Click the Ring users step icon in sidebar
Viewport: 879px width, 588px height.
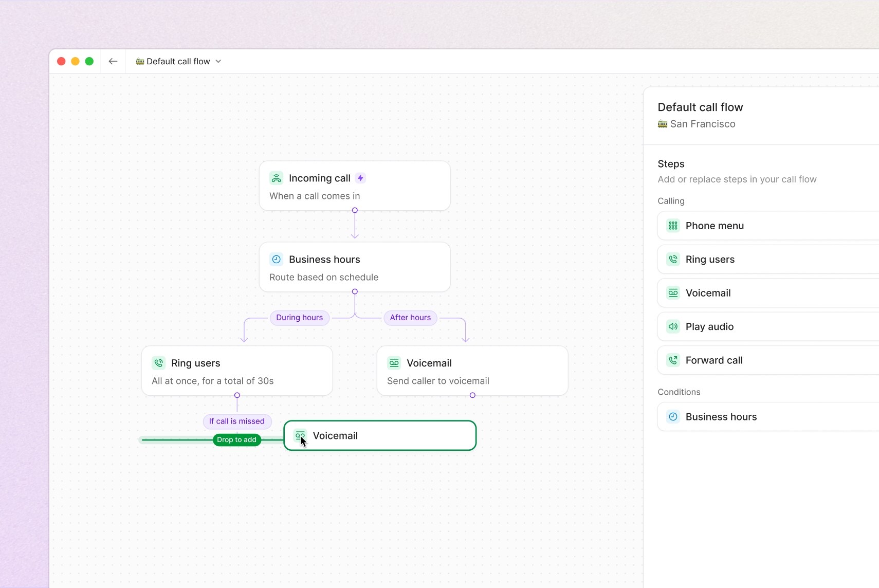tap(673, 260)
